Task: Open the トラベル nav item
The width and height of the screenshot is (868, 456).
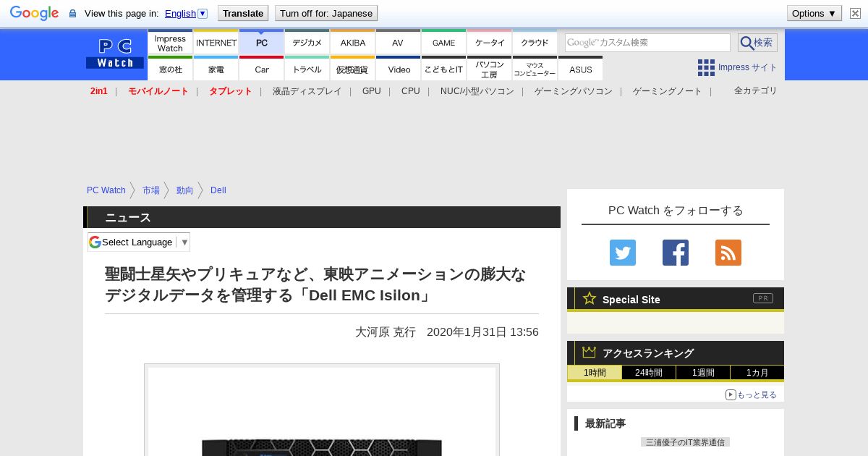Action: click(307, 69)
